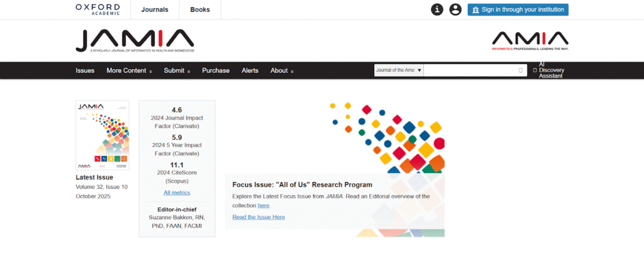Click the AMIA informatics logo
The height and width of the screenshot is (256, 644).
click(530, 40)
